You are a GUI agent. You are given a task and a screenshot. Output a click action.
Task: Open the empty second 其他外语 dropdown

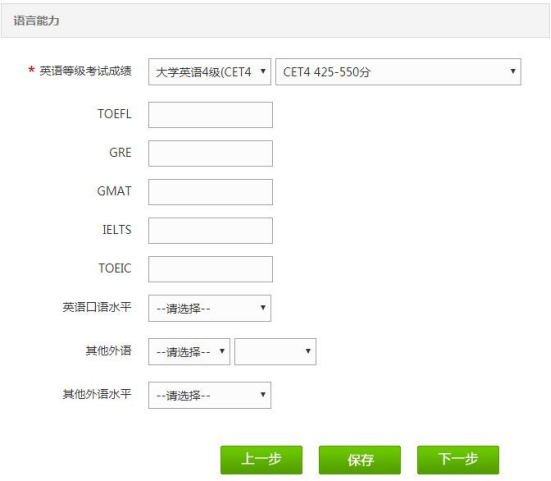275,351
